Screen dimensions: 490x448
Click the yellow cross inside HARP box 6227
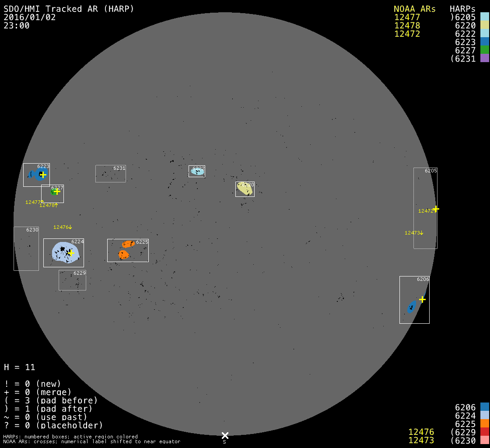(57, 191)
